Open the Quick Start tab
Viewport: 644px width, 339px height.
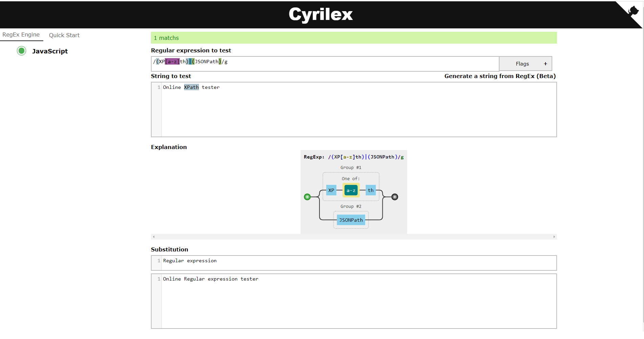click(x=64, y=35)
